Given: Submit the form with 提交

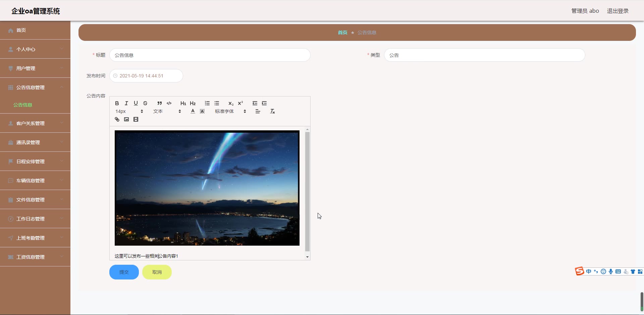Looking at the screenshot, I should [124, 272].
